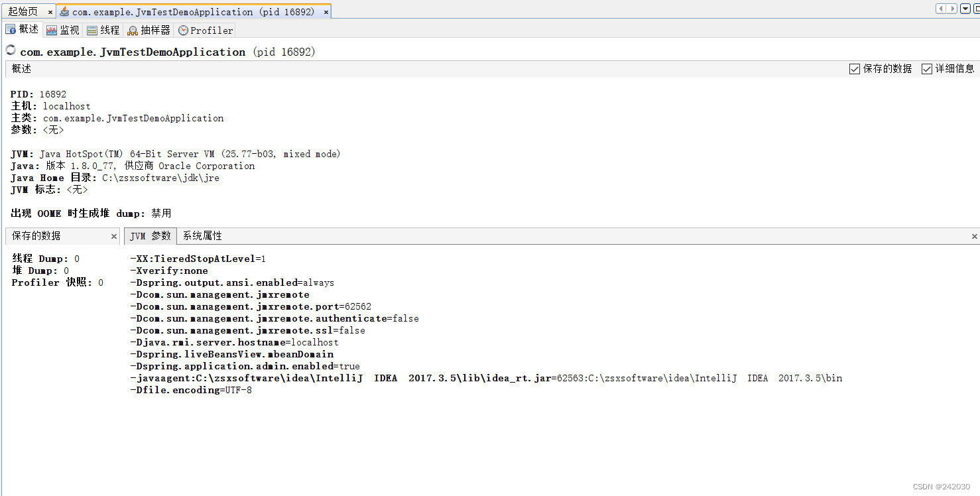Click the Profiler tab clock icon
The height and width of the screenshot is (496, 980).
[x=183, y=31]
